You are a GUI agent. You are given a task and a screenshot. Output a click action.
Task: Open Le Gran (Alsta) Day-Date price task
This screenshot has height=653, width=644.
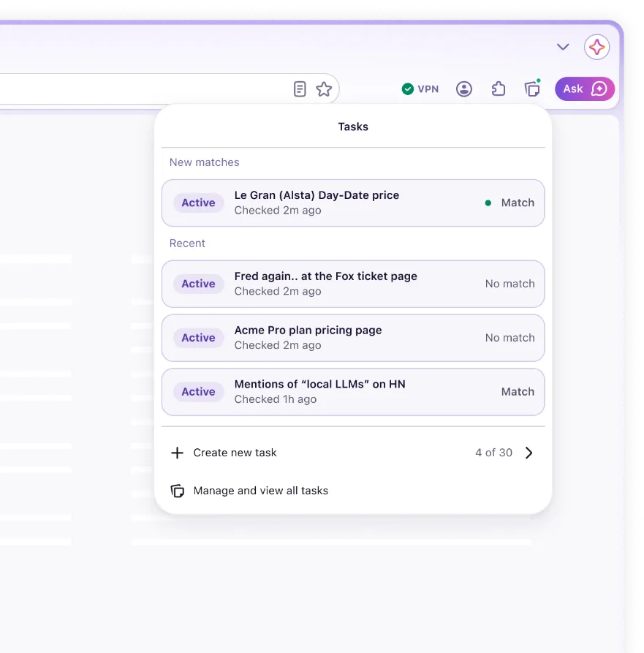[x=352, y=203]
